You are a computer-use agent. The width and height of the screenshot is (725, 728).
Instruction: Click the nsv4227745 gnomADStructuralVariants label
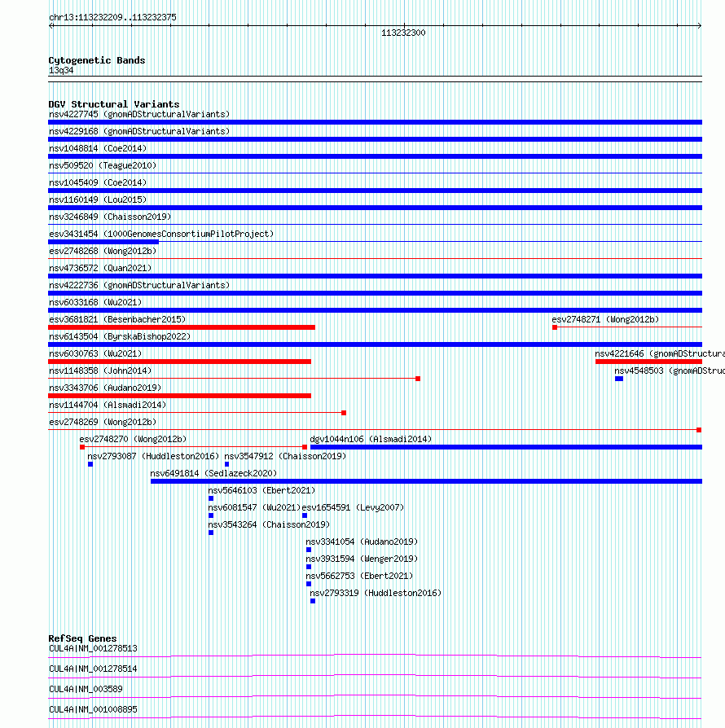pos(139,114)
